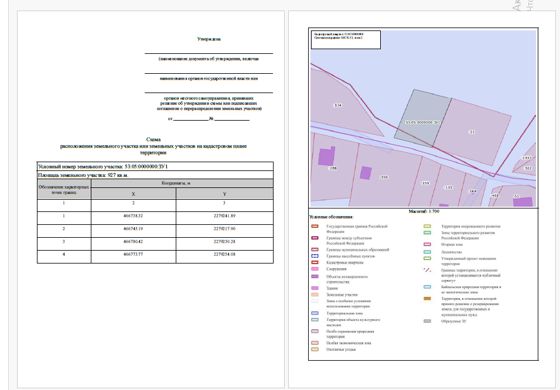The width and height of the screenshot is (560, 390).
Task: Click the border between federal subjects legend symbol
Action: click(315, 238)
